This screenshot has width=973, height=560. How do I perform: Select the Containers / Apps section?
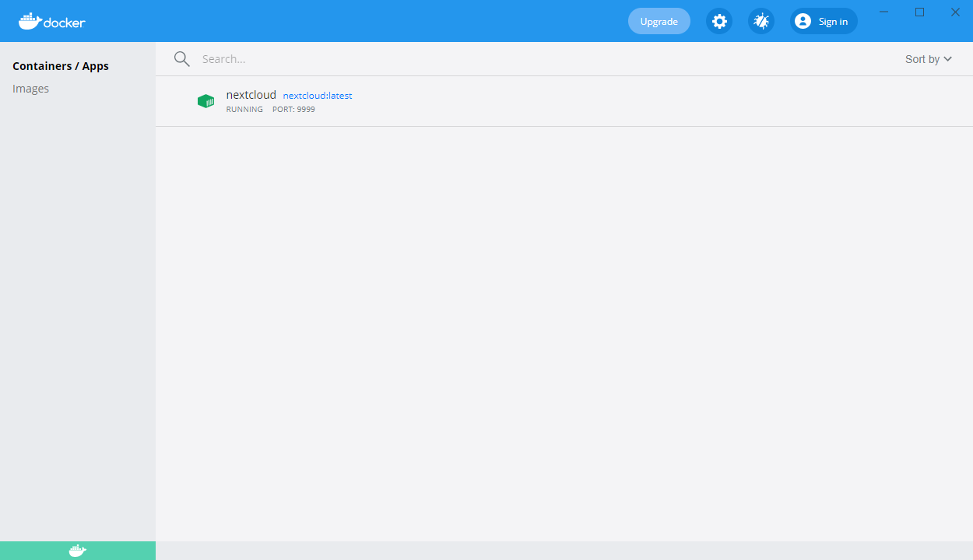tap(61, 65)
